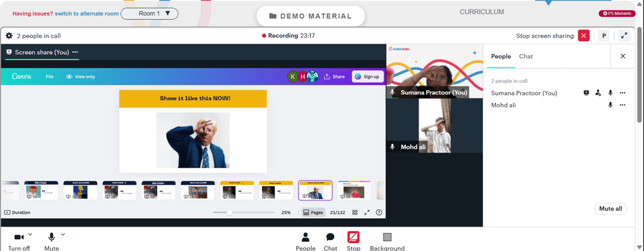
Task: Click the Stop sharing icon in bottom toolbar
Action: (353, 237)
